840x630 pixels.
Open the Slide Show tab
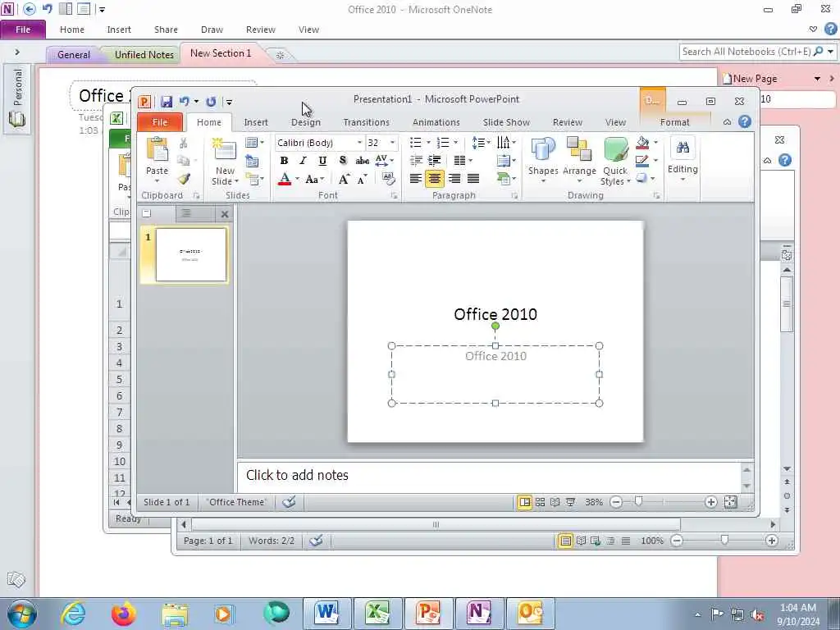[506, 122]
